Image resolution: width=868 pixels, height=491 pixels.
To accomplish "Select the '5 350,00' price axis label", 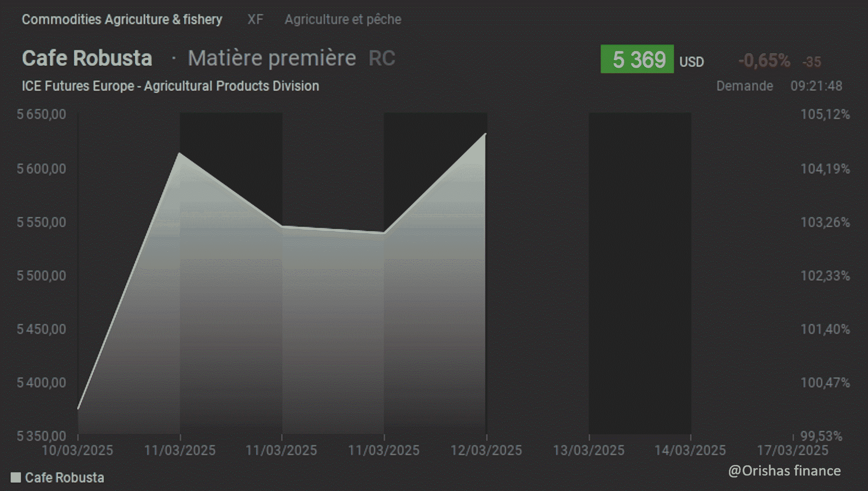I will click(x=42, y=436).
